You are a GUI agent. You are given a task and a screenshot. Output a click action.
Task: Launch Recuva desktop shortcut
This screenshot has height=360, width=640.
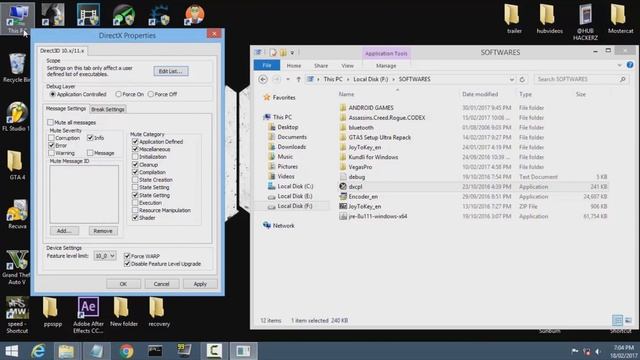(16, 214)
